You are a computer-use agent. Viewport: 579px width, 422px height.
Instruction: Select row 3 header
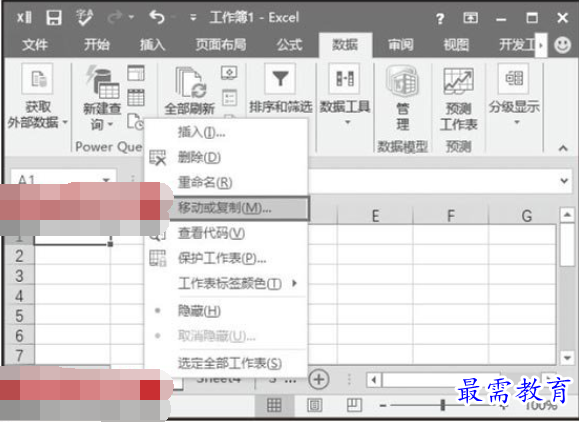tap(20, 276)
